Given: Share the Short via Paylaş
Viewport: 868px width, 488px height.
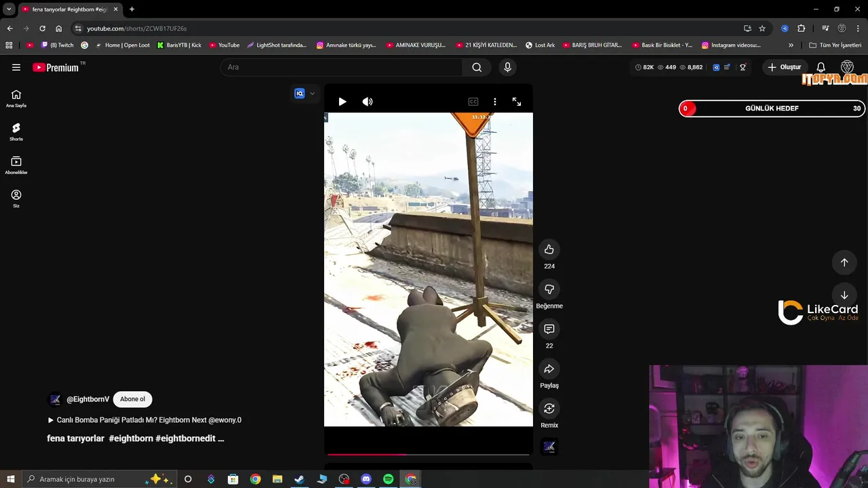Looking at the screenshot, I should pos(549,369).
